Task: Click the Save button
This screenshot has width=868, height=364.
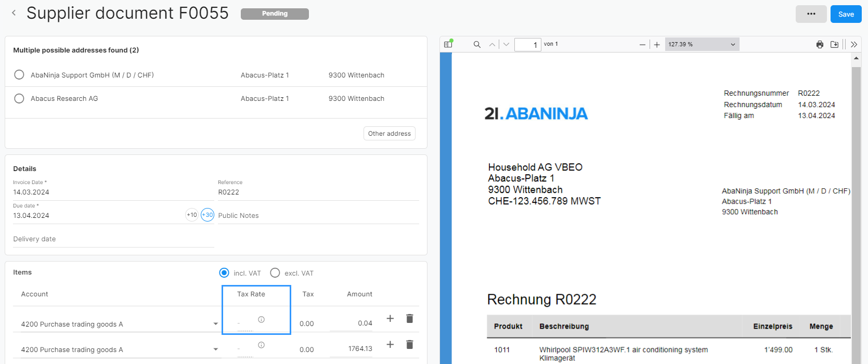Action: (846, 14)
